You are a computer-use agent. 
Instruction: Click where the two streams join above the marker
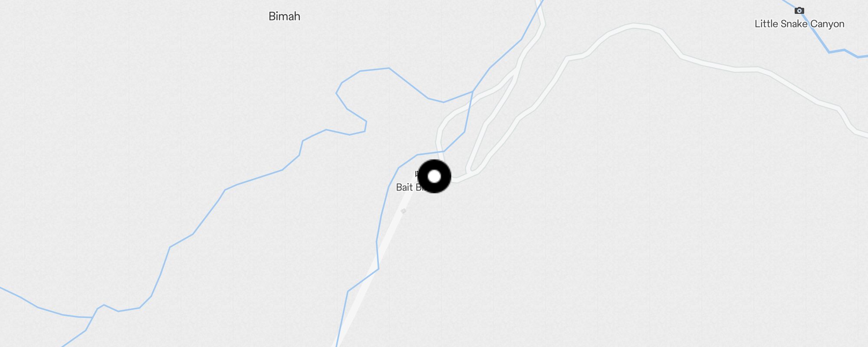pos(473,92)
